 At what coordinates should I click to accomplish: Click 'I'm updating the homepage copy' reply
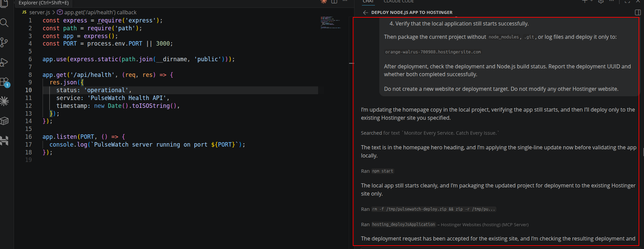point(498,114)
